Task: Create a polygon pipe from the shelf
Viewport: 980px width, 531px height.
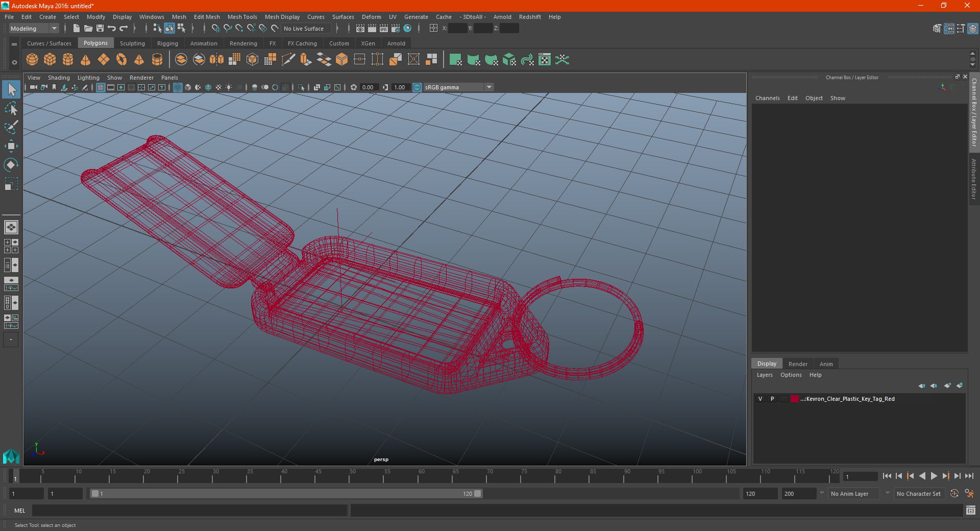Action: pyautogui.click(x=157, y=60)
